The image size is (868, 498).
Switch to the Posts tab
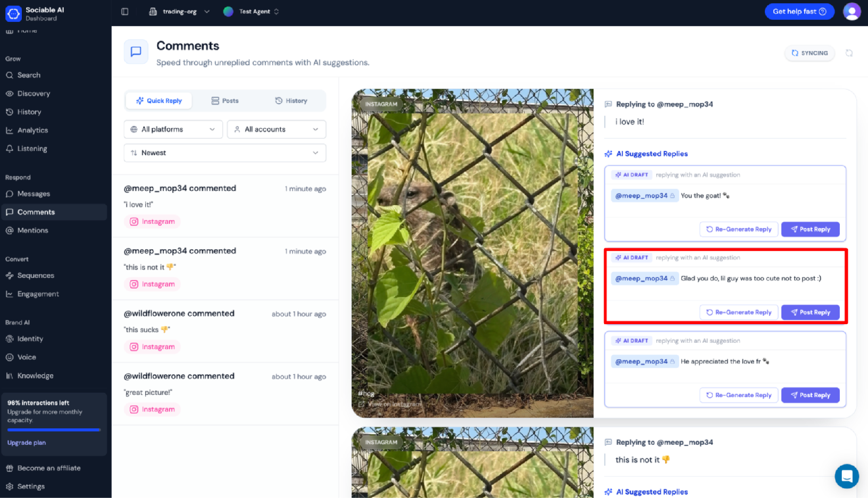click(225, 100)
